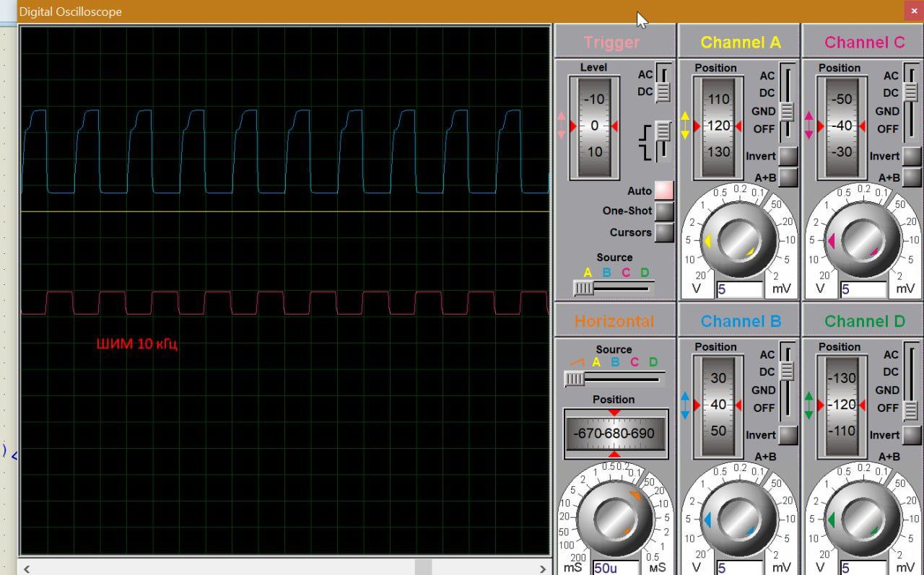Image resolution: width=924 pixels, height=575 pixels.
Task: Click the yellow Channel A position arrows
Action: click(x=685, y=126)
